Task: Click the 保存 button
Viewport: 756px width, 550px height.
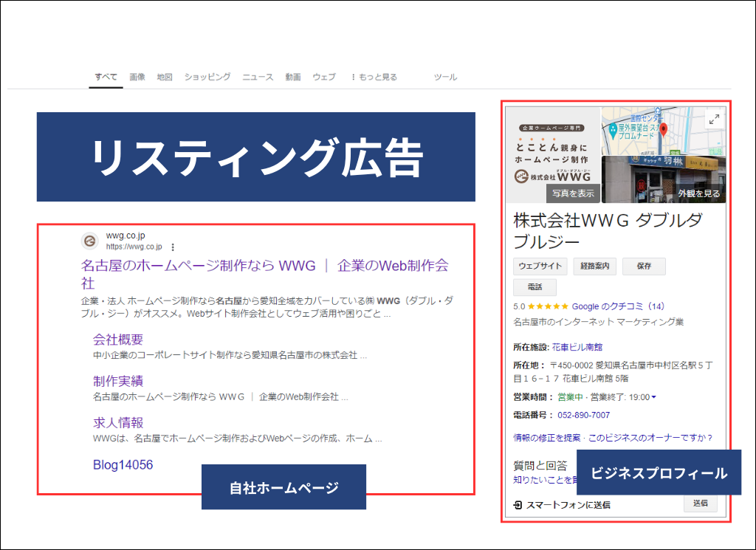Action: 644,266
